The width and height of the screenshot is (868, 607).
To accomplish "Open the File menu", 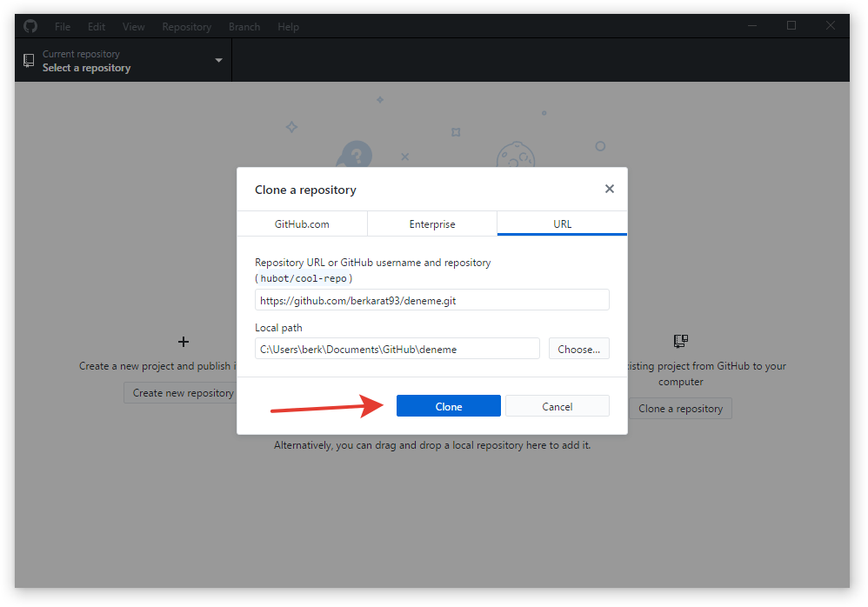I will click(63, 27).
